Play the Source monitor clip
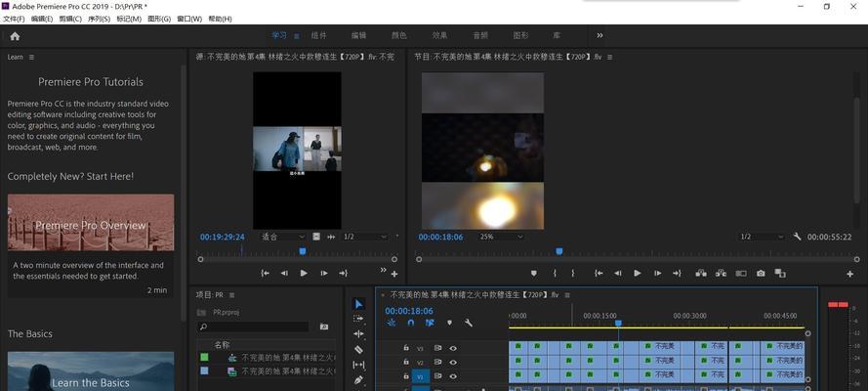The width and height of the screenshot is (868, 391). (304, 273)
